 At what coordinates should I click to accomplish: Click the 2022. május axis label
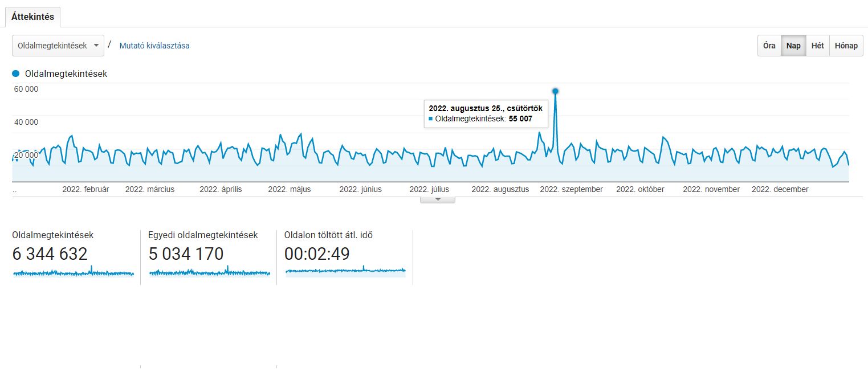(289, 189)
